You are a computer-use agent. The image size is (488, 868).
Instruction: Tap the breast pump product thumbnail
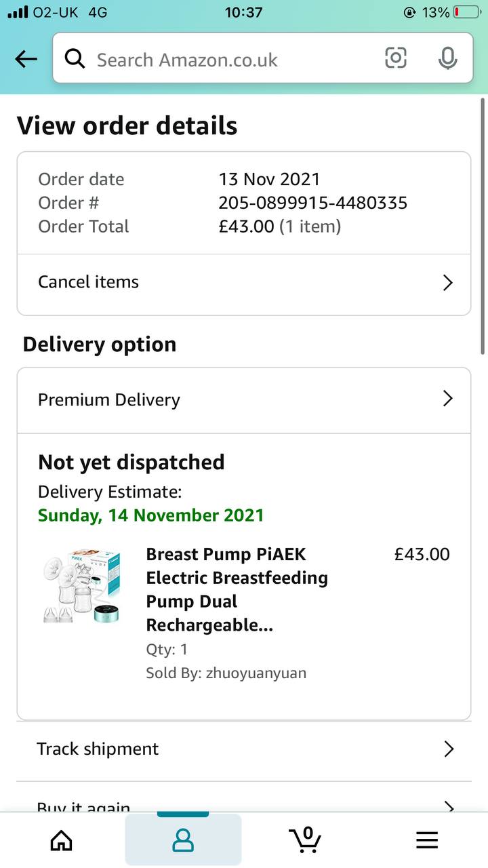(x=80, y=587)
